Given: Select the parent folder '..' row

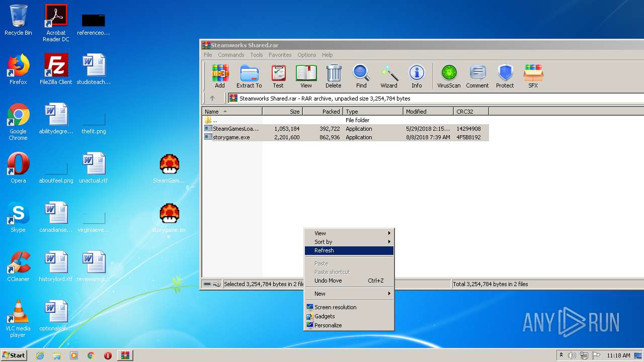Looking at the screenshot, I should click(x=346, y=120).
